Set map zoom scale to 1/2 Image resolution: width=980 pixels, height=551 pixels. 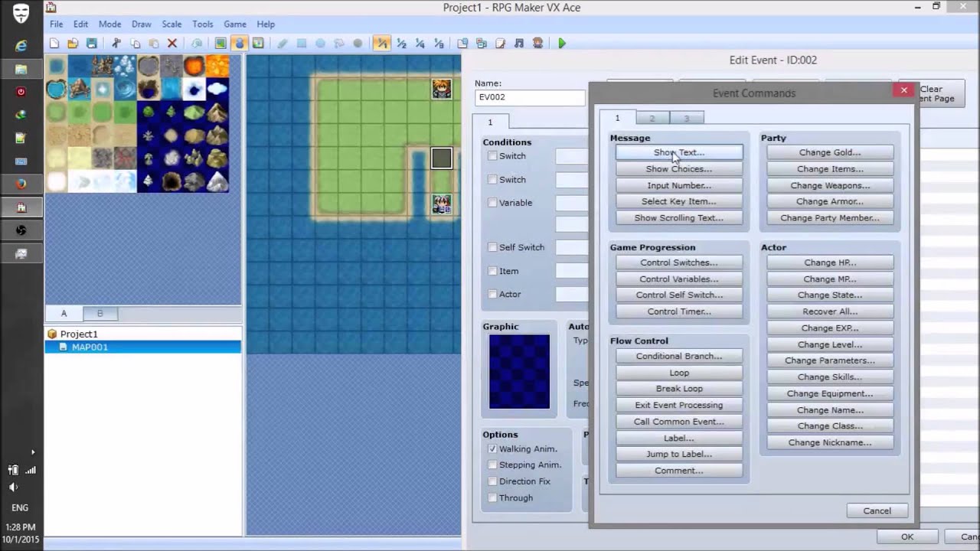coord(401,44)
